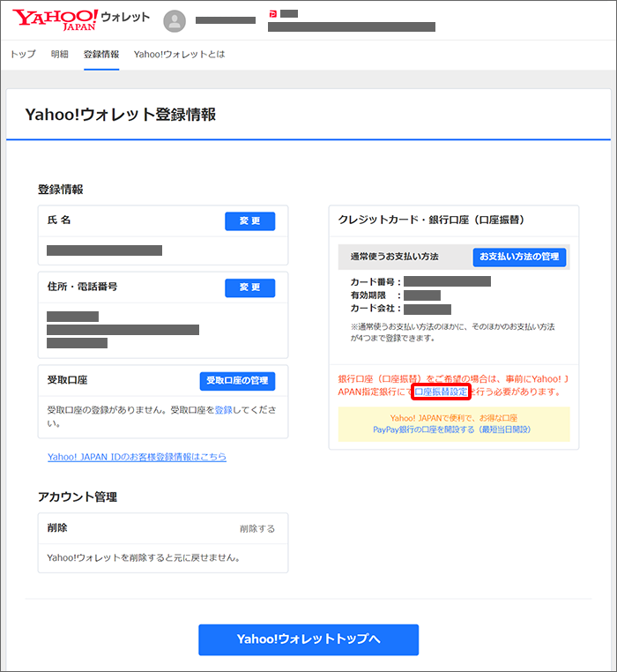The image size is (617, 672).
Task: Click the アカウント管理 heading
Action: (78, 497)
